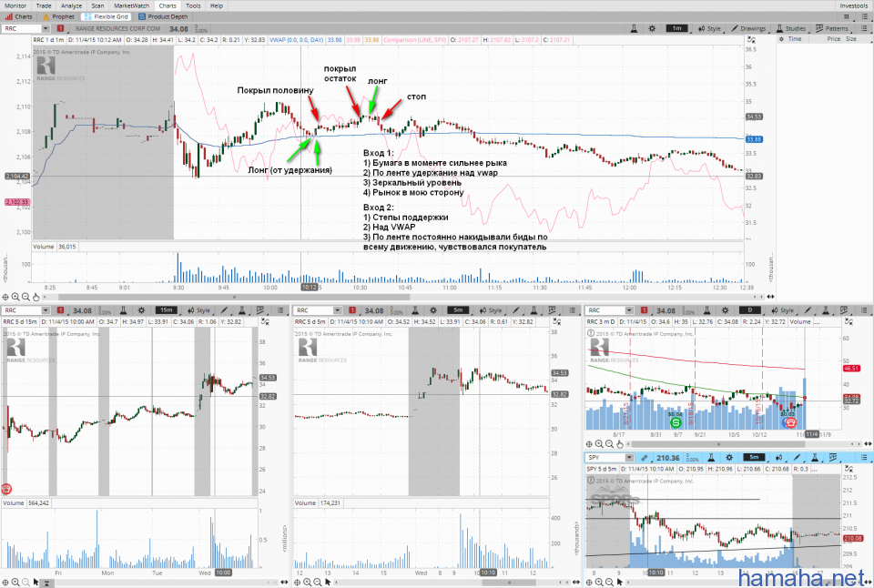Open chart settings gear in the main chart toolbar
This screenshot has height=588, width=874.
pos(652,28)
